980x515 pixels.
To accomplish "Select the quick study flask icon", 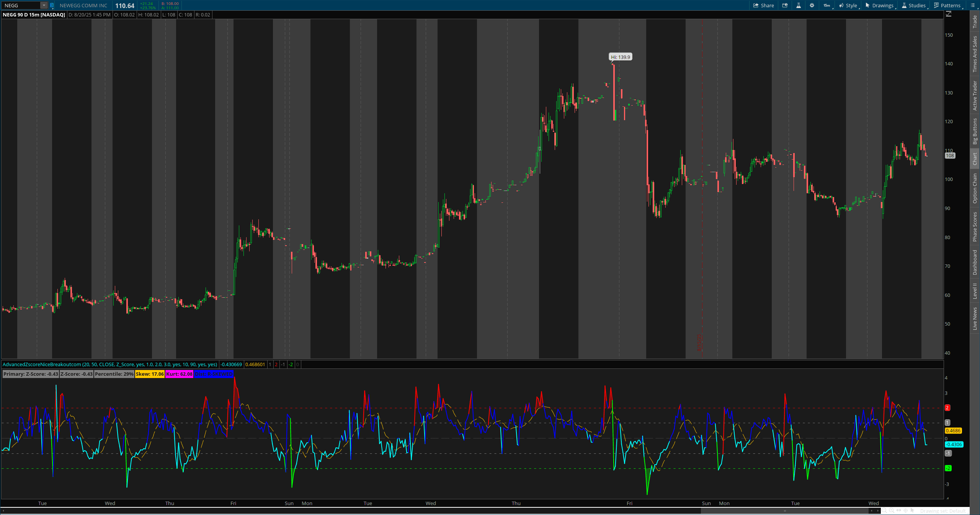I will click(799, 5).
